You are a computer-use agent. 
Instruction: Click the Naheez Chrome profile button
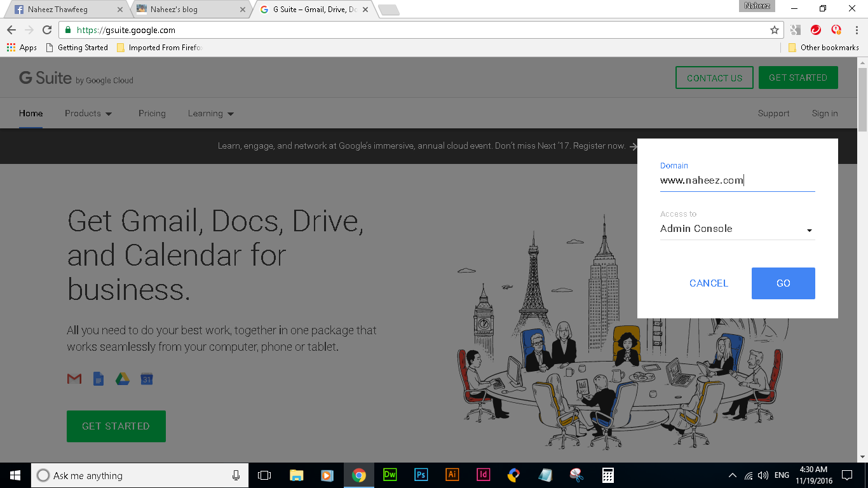click(x=757, y=6)
